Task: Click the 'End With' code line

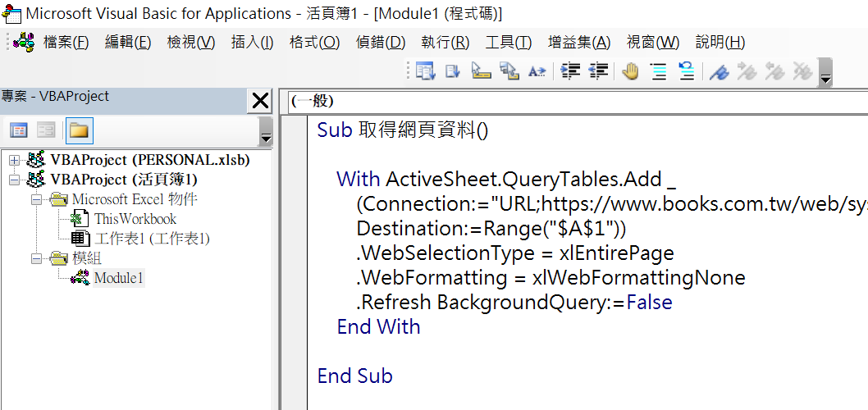Action: (x=379, y=327)
